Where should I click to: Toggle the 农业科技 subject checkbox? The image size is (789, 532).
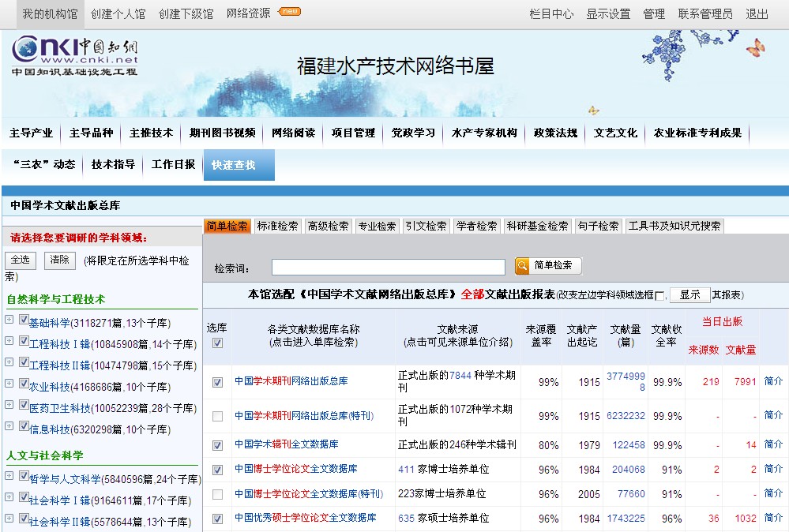tap(24, 383)
